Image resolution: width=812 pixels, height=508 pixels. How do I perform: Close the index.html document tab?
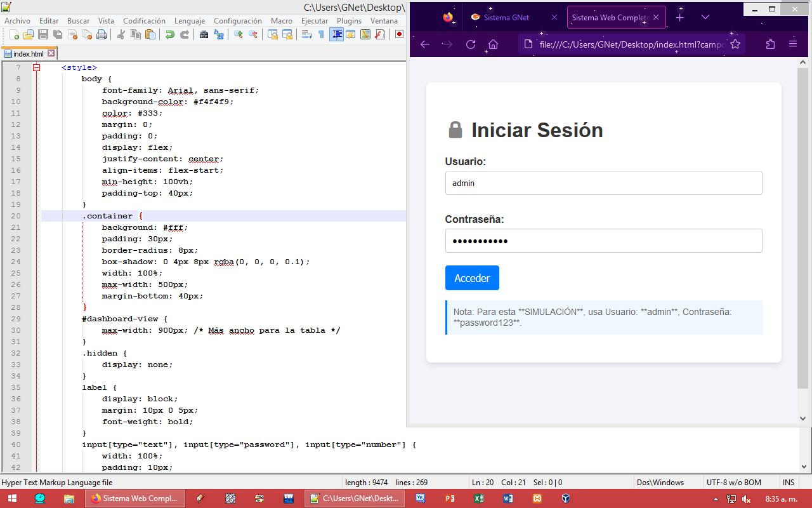click(x=51, y=54)
